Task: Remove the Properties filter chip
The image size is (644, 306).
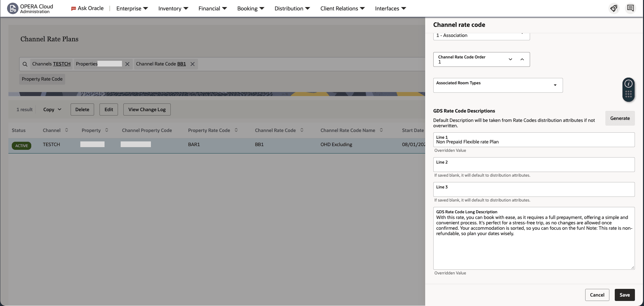Action: 127,64
